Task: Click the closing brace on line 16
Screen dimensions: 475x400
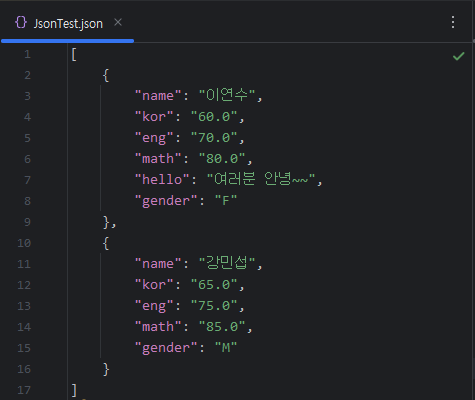Action: tap(106, 369)
